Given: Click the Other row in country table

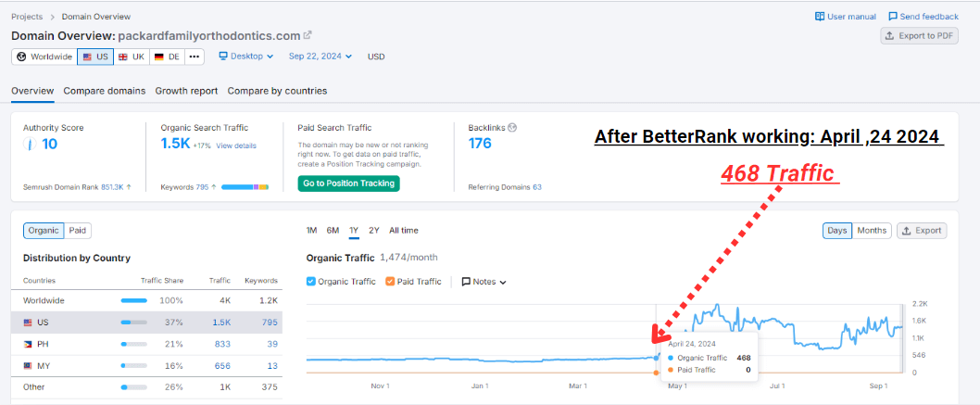Looking at the screenshot, I should [x=146, y=387].
